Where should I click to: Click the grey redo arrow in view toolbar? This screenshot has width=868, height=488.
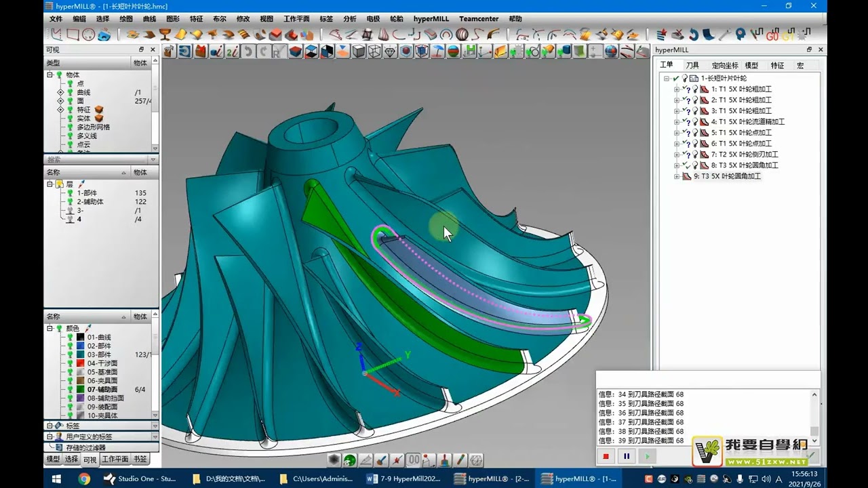(264, 52)
